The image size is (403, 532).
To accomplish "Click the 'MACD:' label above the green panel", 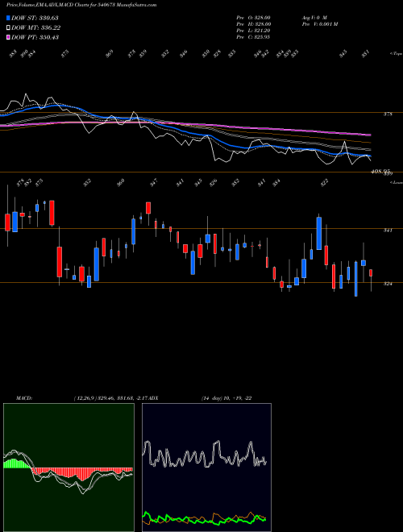I will tap(23, 398).
